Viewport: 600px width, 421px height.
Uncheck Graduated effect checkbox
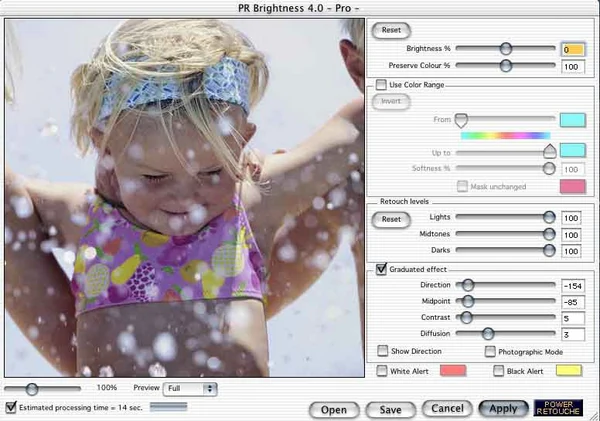click(381, 269)
